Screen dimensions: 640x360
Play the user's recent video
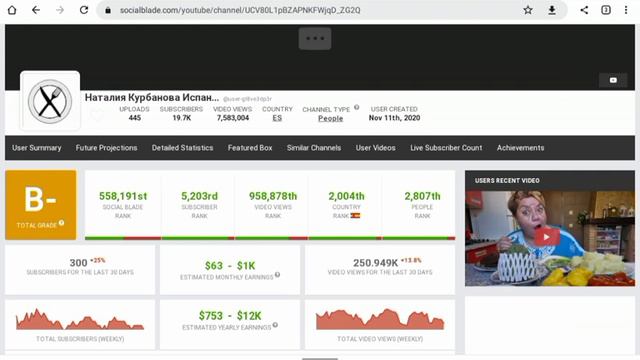pyautogui.click(x=546, y=237)
